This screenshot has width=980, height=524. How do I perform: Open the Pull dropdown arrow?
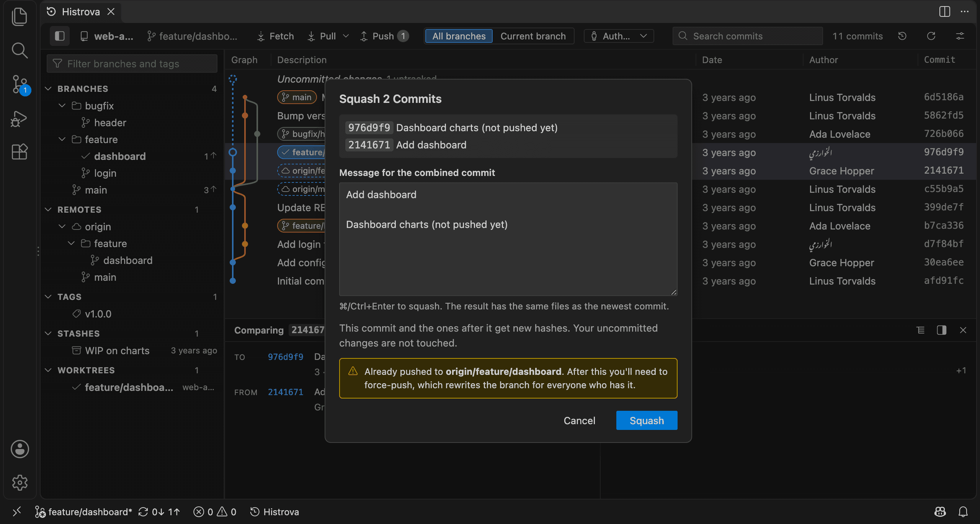pyautogui.click(x=346, y=36)
